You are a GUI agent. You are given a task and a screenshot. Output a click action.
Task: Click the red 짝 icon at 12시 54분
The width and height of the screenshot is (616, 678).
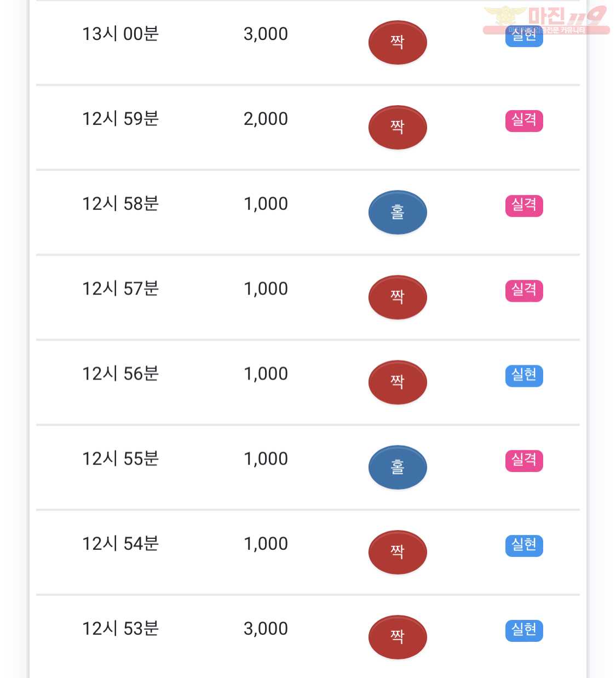tap(398, 552)
